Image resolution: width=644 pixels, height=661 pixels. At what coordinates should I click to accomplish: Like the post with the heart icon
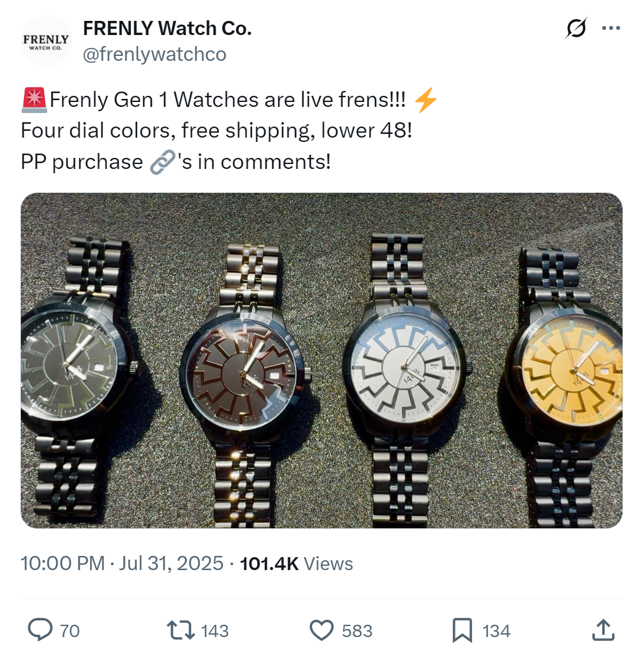(322, 630)
